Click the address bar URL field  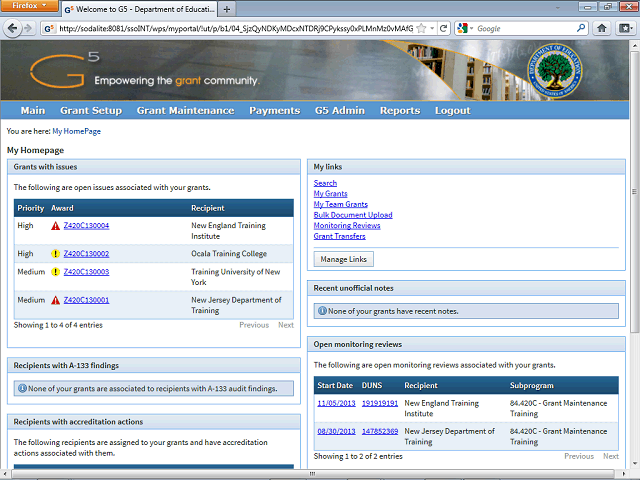point(236,29)
